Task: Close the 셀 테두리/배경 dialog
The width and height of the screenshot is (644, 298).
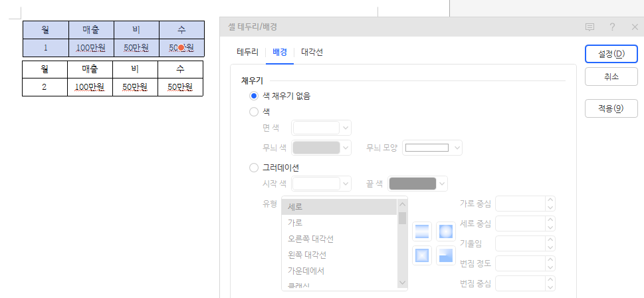Action: tap(634, 27)
